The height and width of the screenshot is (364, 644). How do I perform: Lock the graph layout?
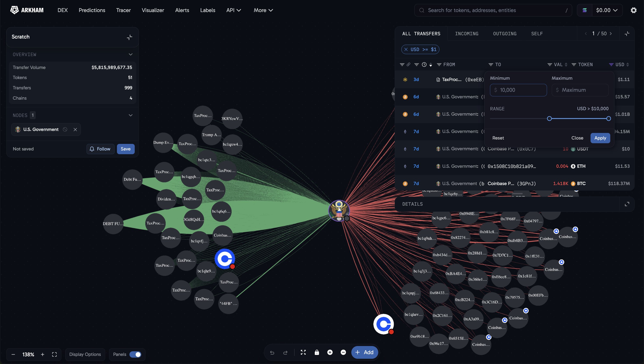point(317,352)
